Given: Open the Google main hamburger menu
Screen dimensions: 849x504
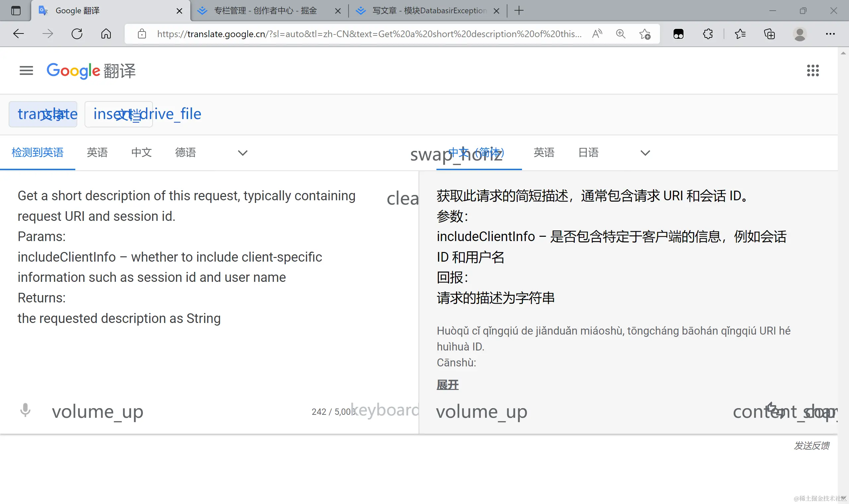Looking at the screenshot, I should 26,71.
